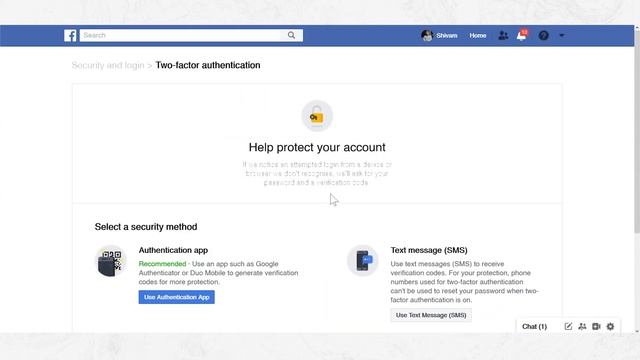This screenshot has width=640, height=360.
Task: Open Chat (1) panel
Action: pos(534,327)
